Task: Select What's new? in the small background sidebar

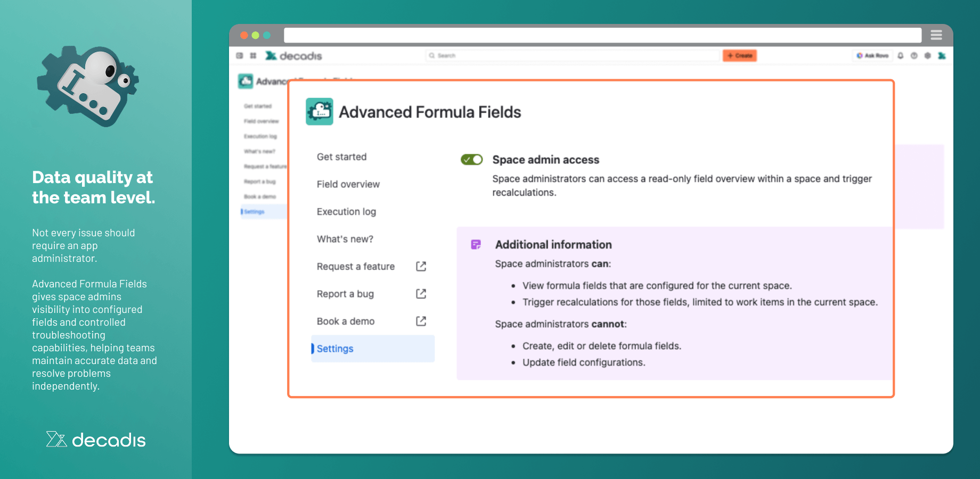Action: point(259,152)
